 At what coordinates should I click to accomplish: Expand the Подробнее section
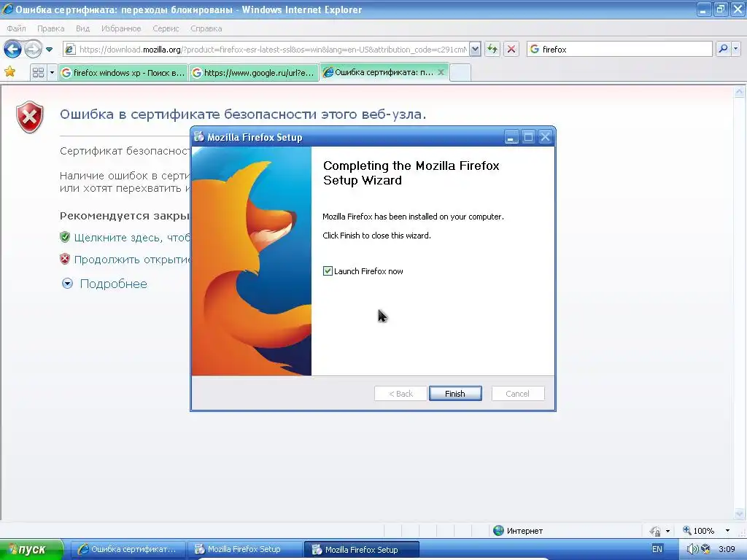tap(68, 284)
